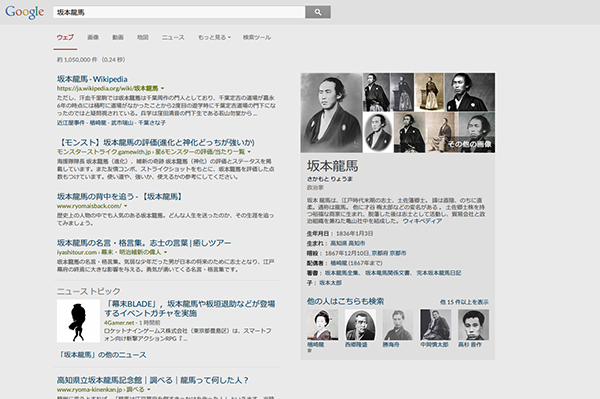Expand arrow next to ryoma-kinenkan.jp URL
Screen dimensions: 600x399
[x=148, y=390]
